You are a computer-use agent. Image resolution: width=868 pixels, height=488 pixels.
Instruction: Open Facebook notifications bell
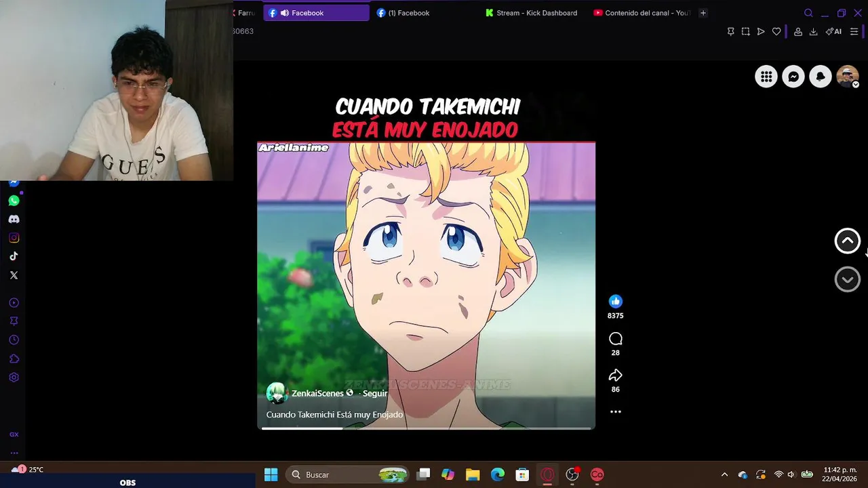[821, 77]
